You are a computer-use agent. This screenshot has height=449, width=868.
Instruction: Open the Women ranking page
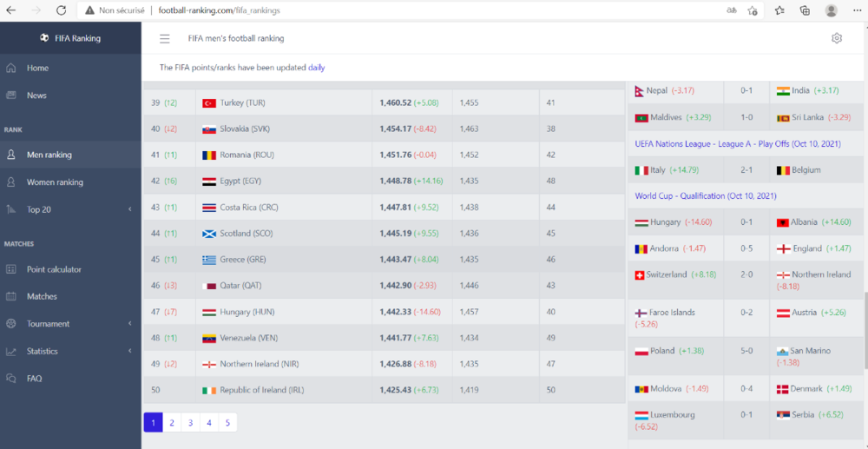(x=55, y=182)
